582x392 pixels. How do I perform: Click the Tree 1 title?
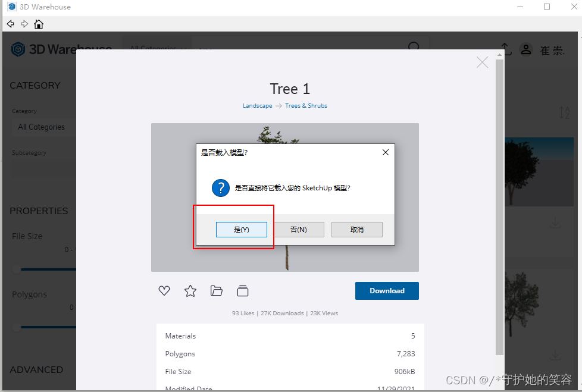point(290,89)
